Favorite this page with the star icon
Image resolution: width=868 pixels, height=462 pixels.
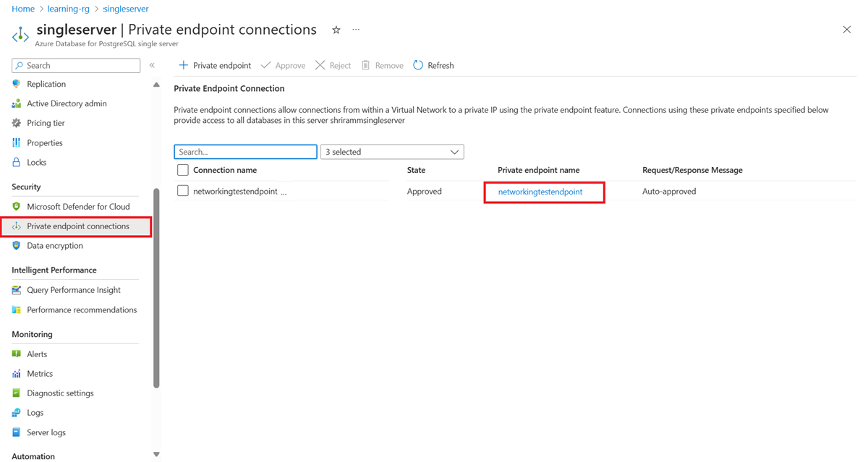click(336, 30)
